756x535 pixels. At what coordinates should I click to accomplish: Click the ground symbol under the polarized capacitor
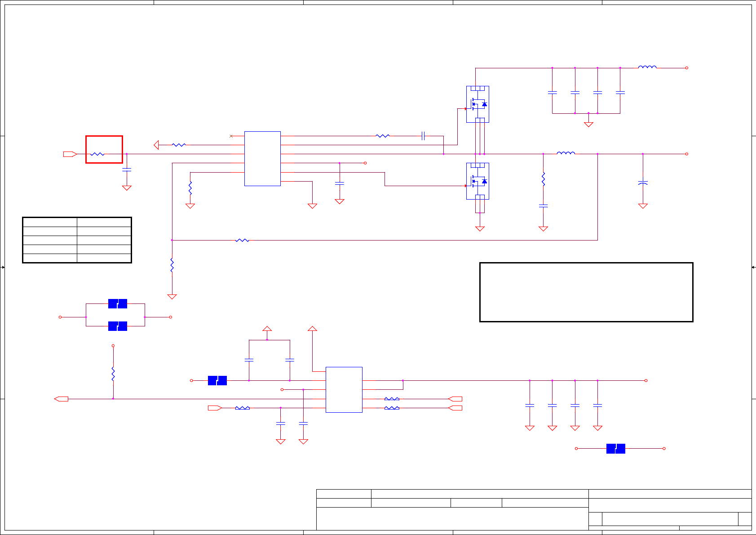pos(643,206)
